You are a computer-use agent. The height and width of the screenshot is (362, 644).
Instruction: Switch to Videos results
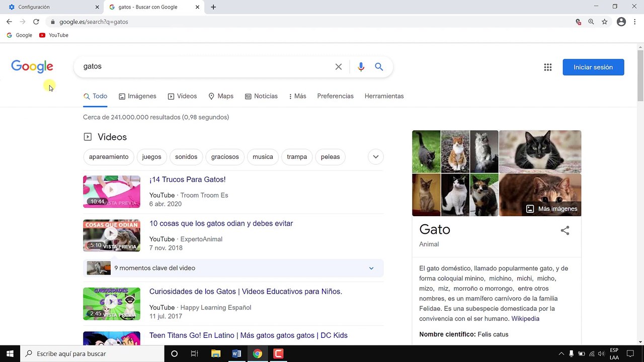(x=182, y=96)
